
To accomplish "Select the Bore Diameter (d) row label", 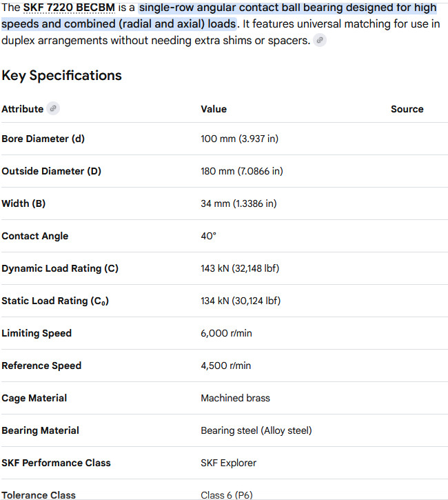I will click(43, 139).
